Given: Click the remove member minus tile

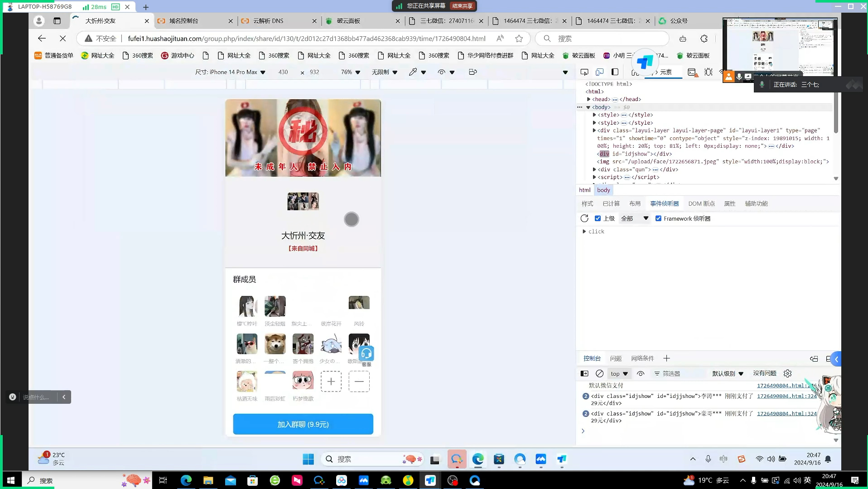Looking at the screenshot, I should click(x=359, y=382).
